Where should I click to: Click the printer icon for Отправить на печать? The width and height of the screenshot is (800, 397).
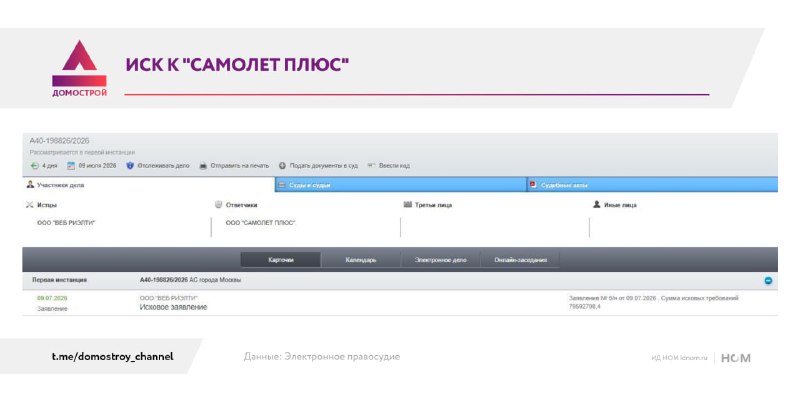coord(203,166)
